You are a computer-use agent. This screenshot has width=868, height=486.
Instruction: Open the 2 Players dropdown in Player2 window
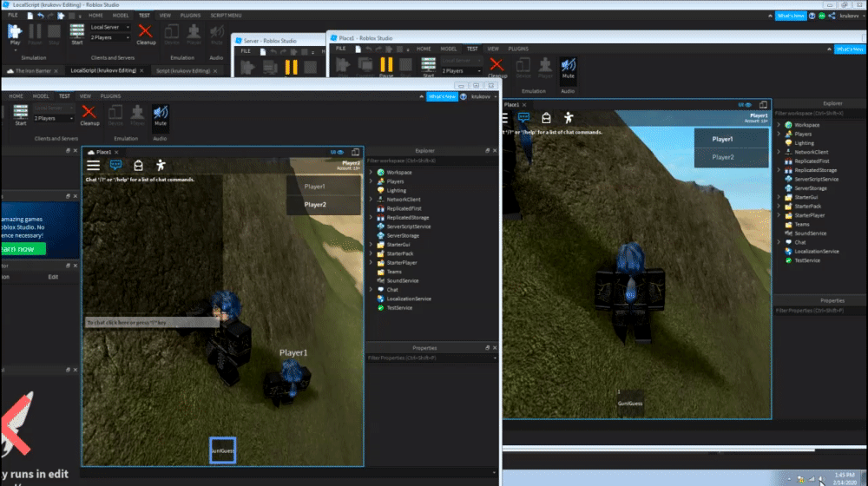[53, 118]
